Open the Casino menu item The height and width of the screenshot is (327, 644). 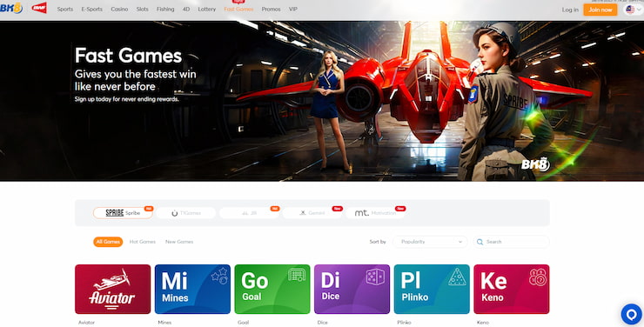(119, 9)
